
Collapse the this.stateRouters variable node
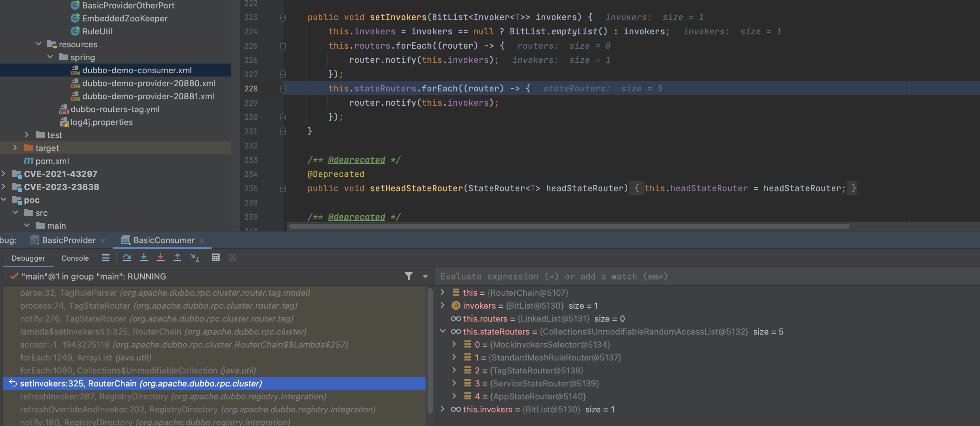(442, 331)
